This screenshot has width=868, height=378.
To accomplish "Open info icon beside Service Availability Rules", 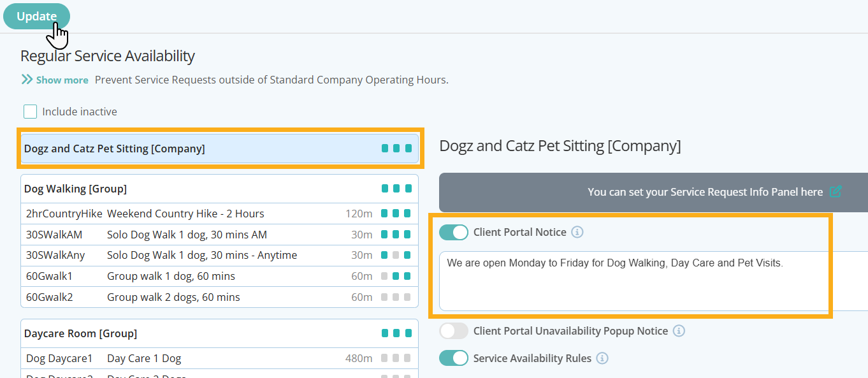I will [x=602, y=358].
